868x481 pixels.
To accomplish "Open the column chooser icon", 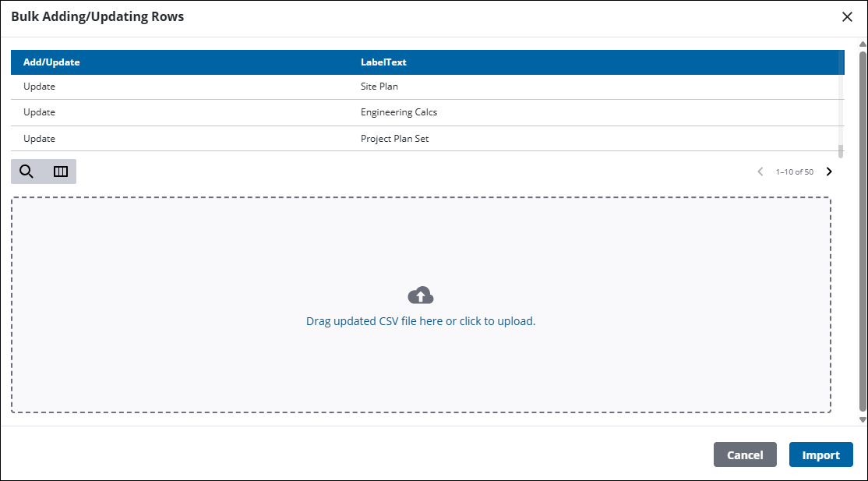I will click(60, 172).
